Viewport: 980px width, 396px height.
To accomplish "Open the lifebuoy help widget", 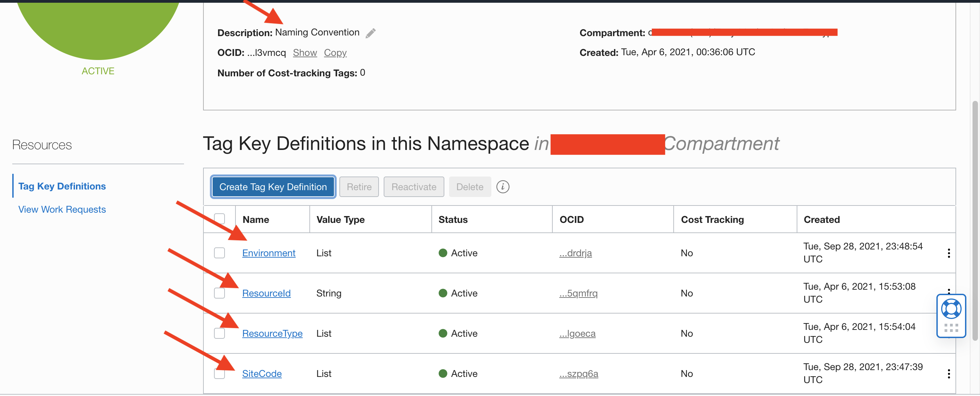I will 951,308.
